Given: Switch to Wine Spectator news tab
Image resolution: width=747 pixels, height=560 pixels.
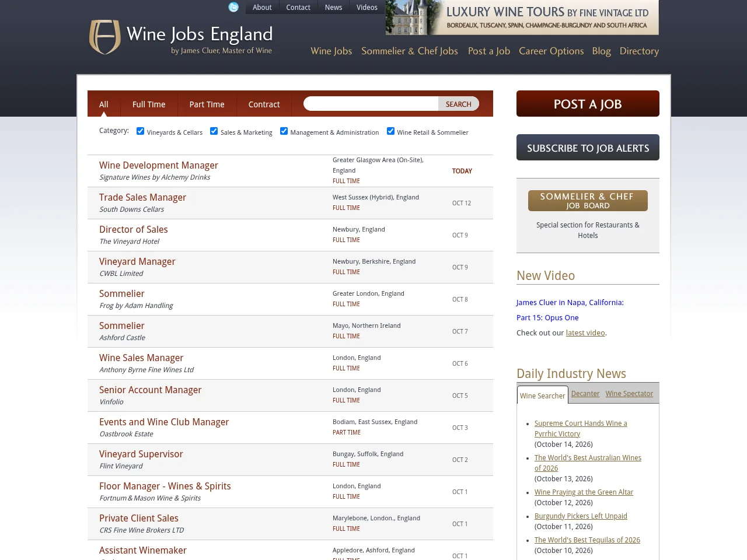Looking at the screenshot, I should [629, 394].
